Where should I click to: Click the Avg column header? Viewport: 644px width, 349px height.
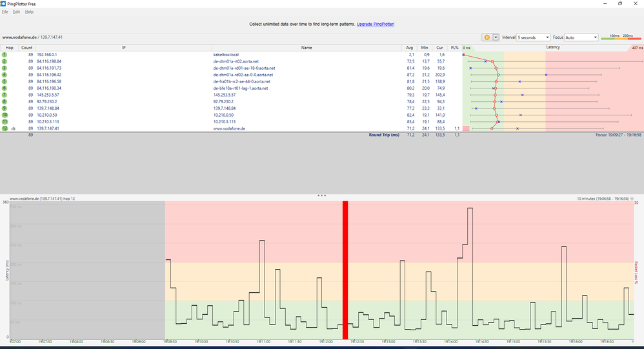409,48
